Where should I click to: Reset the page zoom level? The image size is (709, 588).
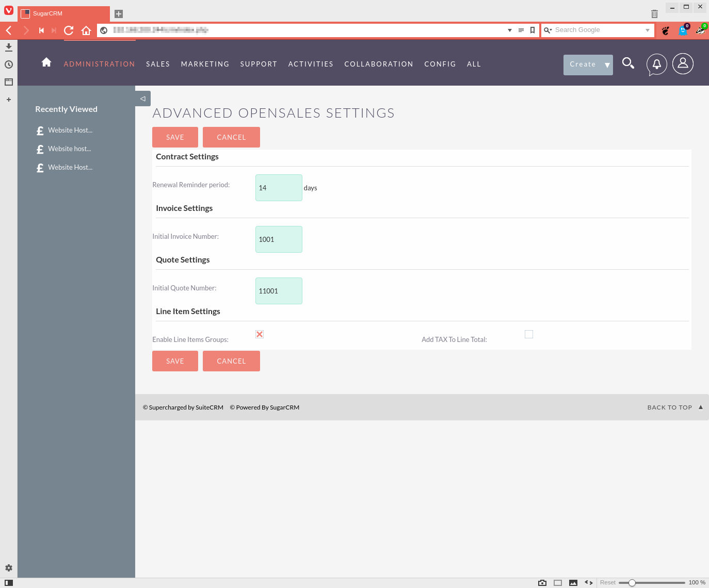click(607, 583)
